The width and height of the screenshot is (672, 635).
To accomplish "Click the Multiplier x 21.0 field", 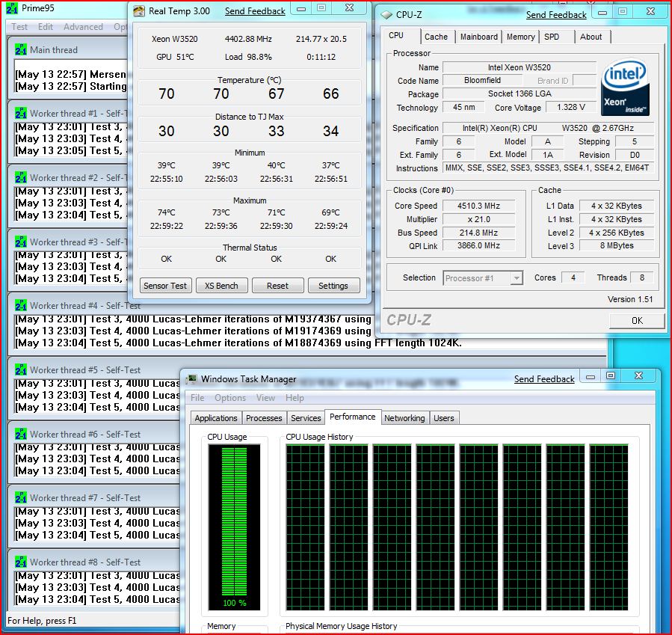I will pyautogui.click(x=478, y=220).
